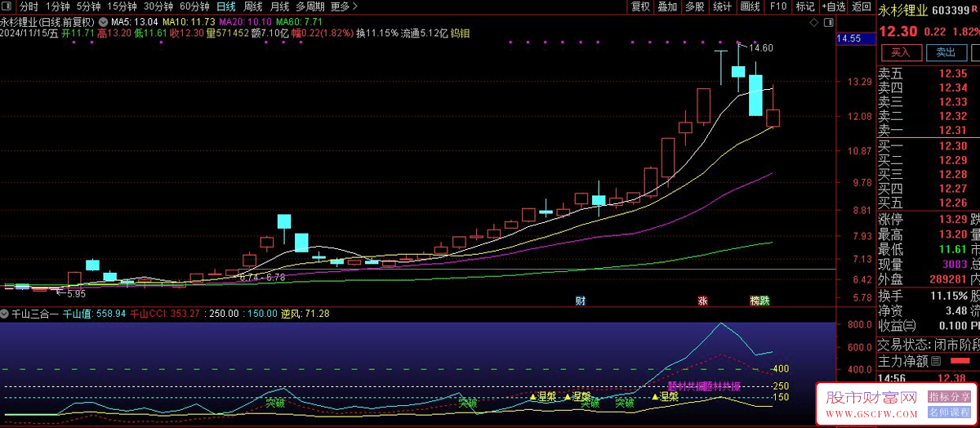Image resolution: width=980 pixels, height=428 pixels.
Task: Select the 1分钟 period tab
Action: (x=58, y=7)
